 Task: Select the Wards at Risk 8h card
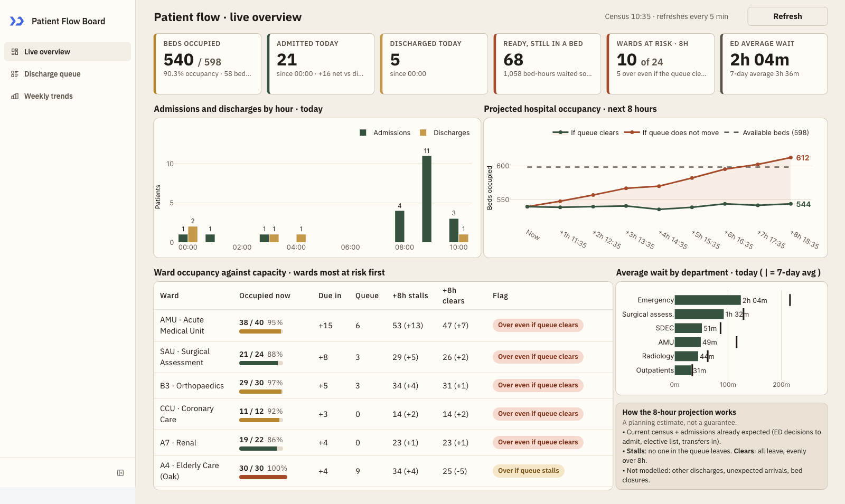click(661, 64)
